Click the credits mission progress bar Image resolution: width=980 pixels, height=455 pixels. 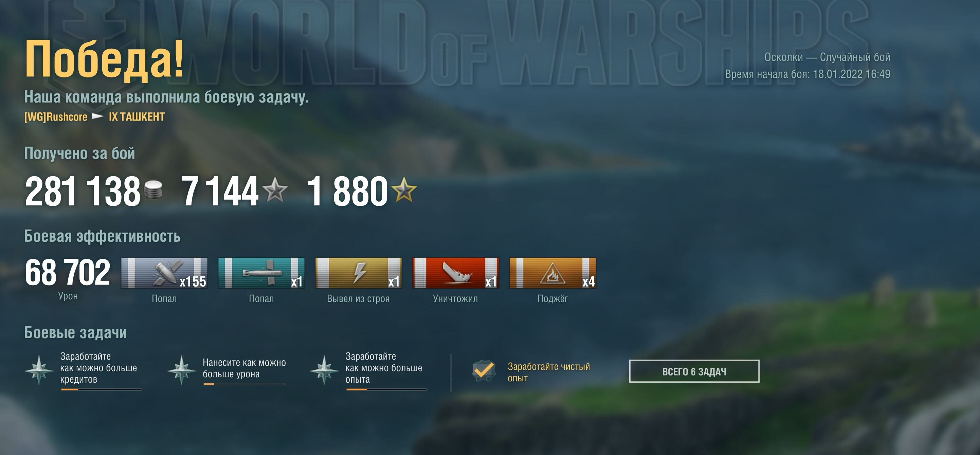(x=101, y=389)
